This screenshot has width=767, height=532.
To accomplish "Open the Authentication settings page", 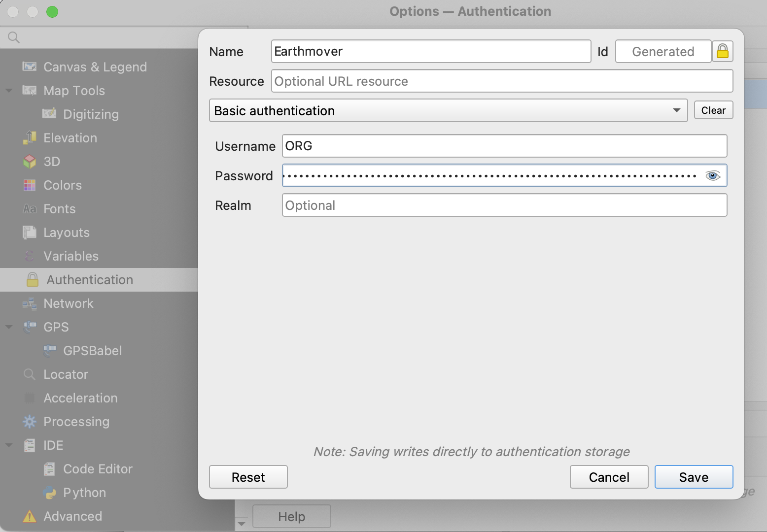I will [90, 280].
